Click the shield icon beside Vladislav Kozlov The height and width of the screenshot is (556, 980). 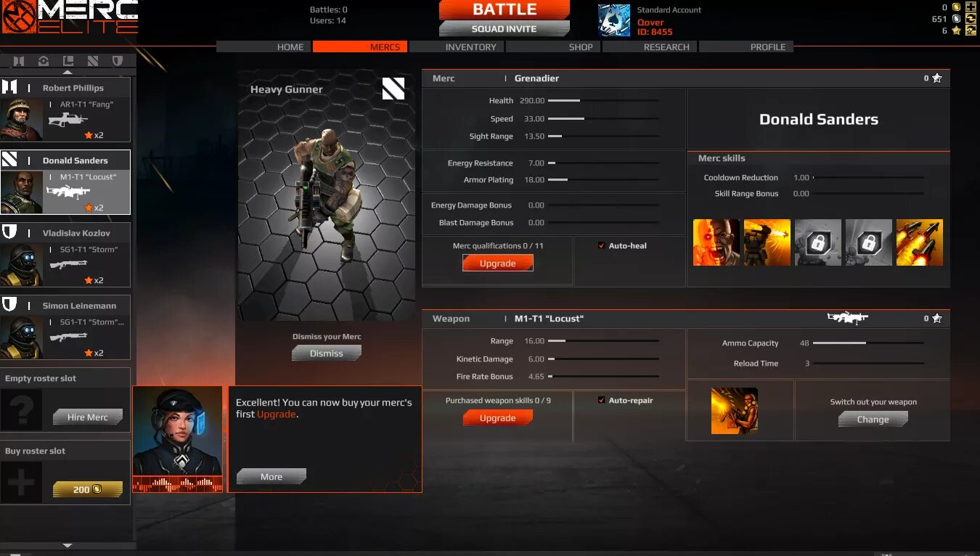pos(9,232)
